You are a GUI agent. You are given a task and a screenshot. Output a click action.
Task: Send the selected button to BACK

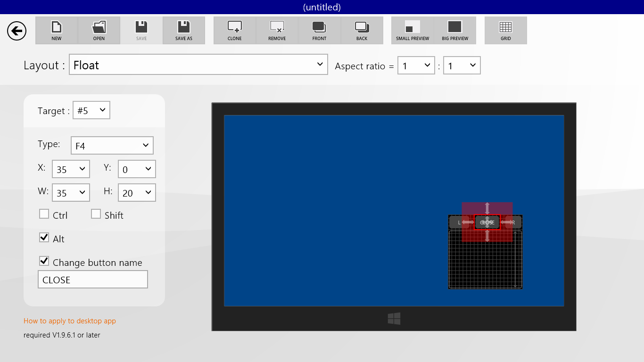coord(362,30)
